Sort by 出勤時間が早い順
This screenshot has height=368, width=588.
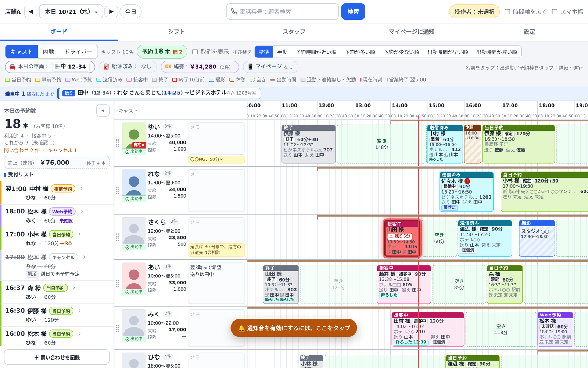click(448, 52)
